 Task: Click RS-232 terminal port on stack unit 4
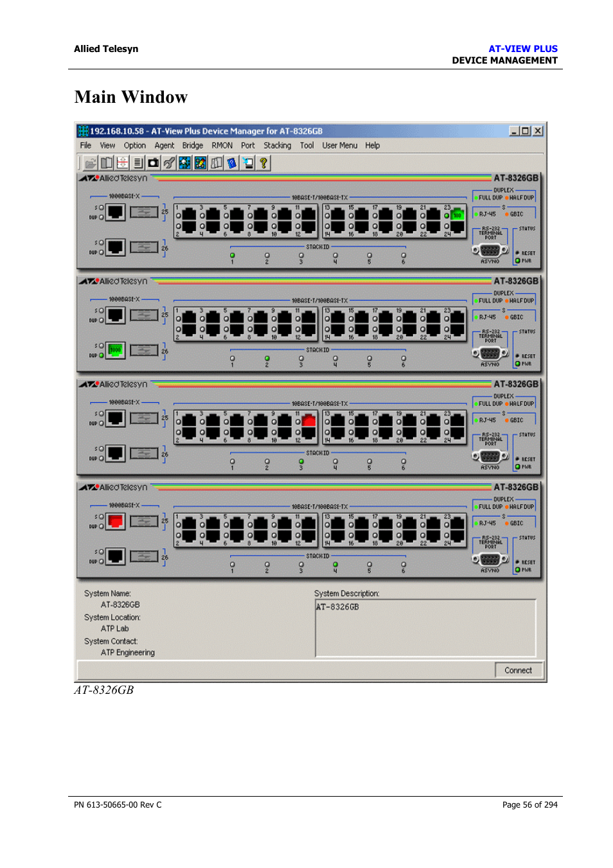pyautogui.click(x=490, y=560)
